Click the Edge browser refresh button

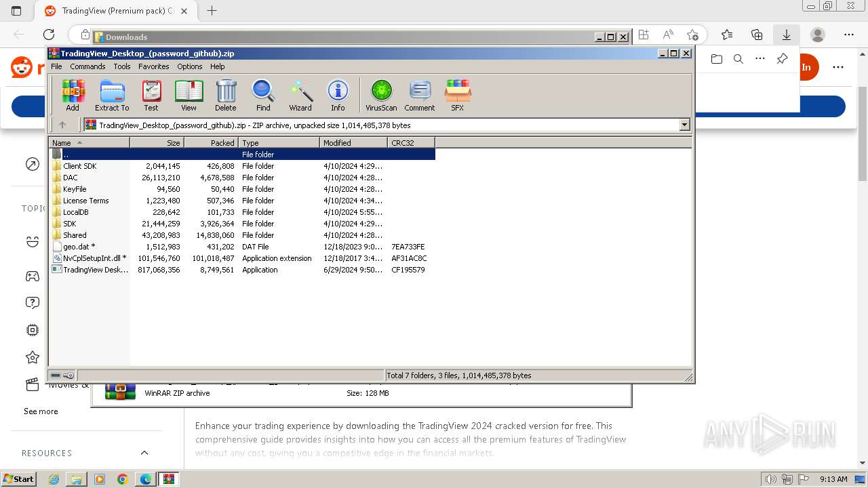pos(49,35)
